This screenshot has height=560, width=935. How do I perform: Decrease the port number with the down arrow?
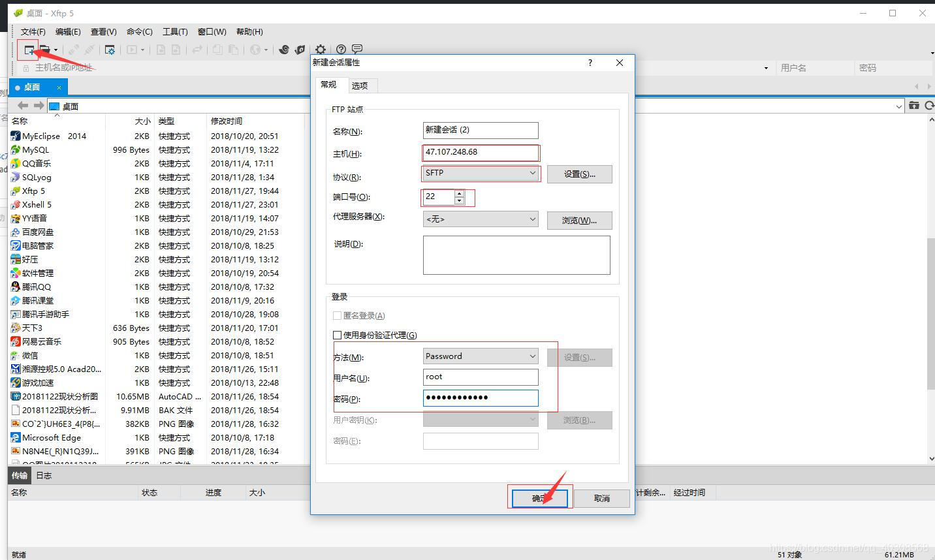[x=459, y=200]
